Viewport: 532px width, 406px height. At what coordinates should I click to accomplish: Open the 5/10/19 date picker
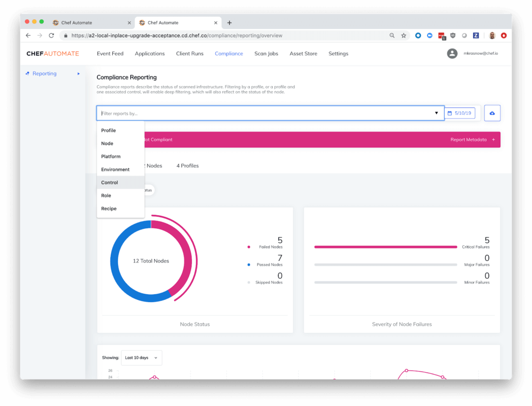(x=460, y=113)
